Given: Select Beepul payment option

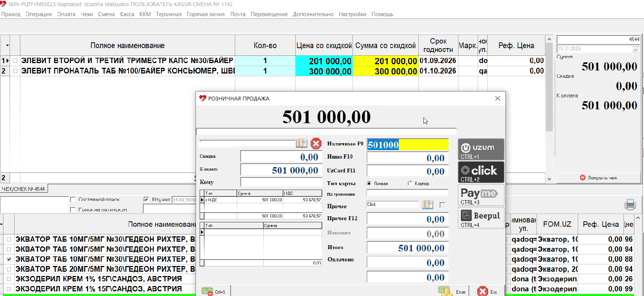Looking at the screenshot, I should tap(481, 218).
